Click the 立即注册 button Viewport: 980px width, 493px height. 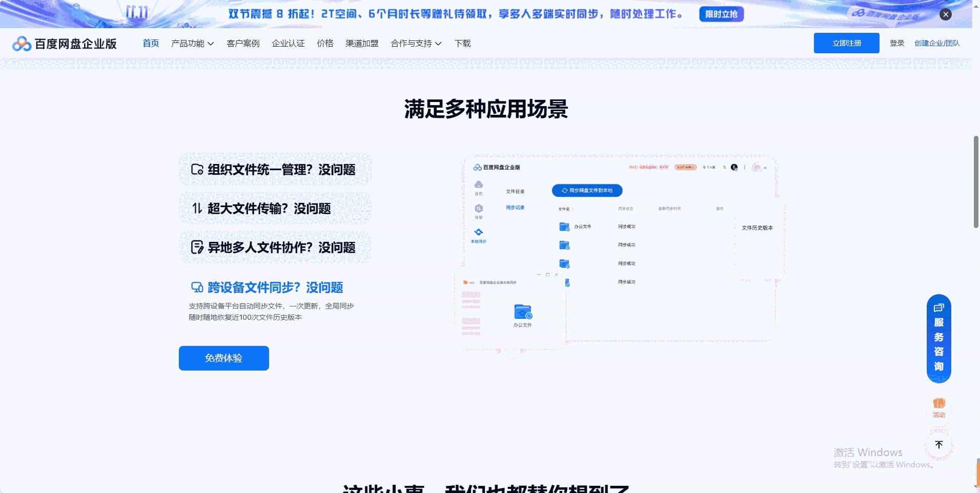click(x=846, y=43)
